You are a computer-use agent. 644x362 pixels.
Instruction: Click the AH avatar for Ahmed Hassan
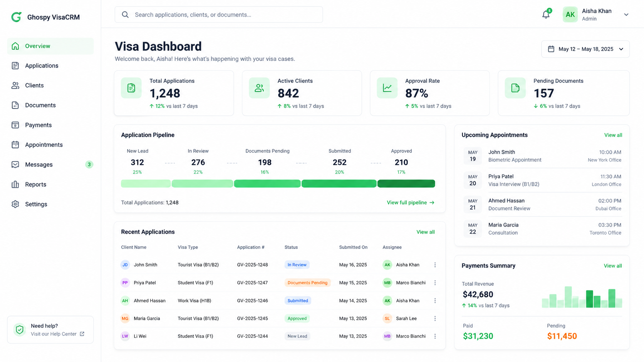click(125, 300)
